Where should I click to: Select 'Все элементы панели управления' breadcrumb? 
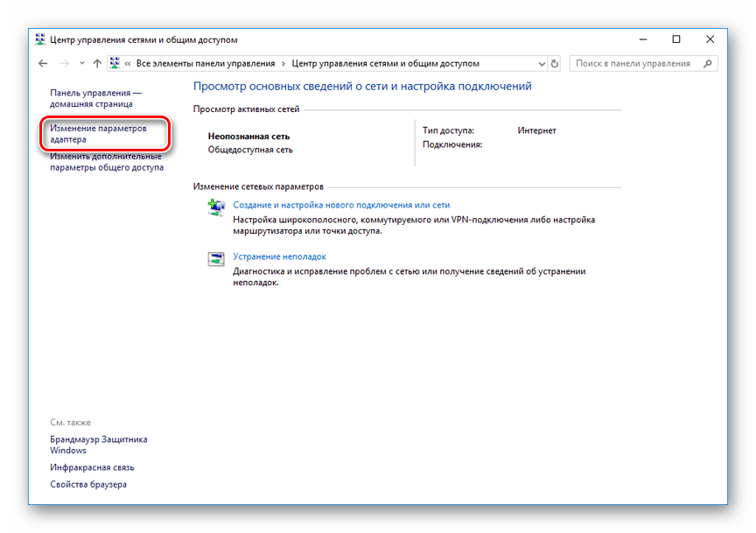coord(206,64)
